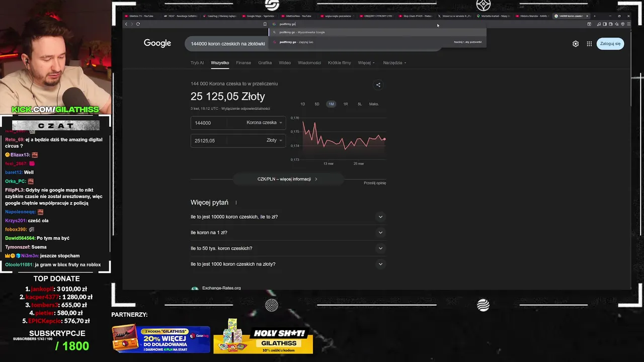This screenshot has height=362, width=644.
Task: Click the kick.com/gilathiss label
Action: tap(55, 110)
